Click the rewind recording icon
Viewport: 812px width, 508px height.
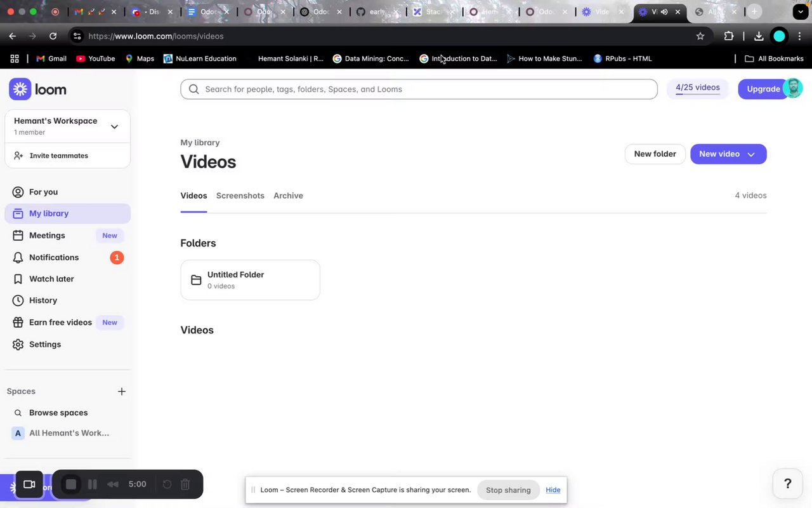click(113, 485)
